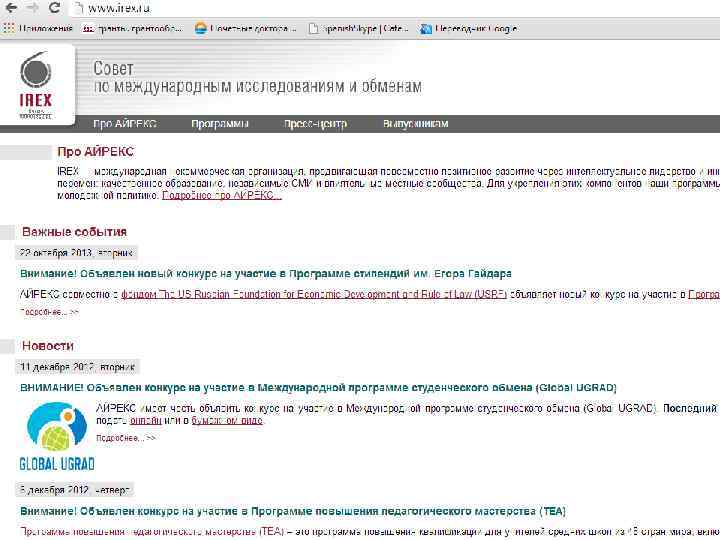Open the Google Translate bookmark
This screenshot has height=540, width=720.
pos(470,28)
